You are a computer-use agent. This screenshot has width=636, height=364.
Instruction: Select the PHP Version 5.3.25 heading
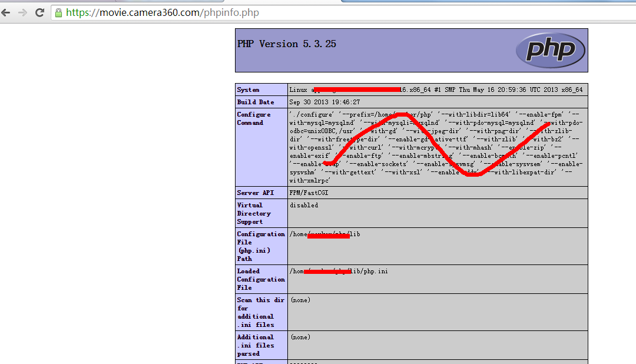287,44
